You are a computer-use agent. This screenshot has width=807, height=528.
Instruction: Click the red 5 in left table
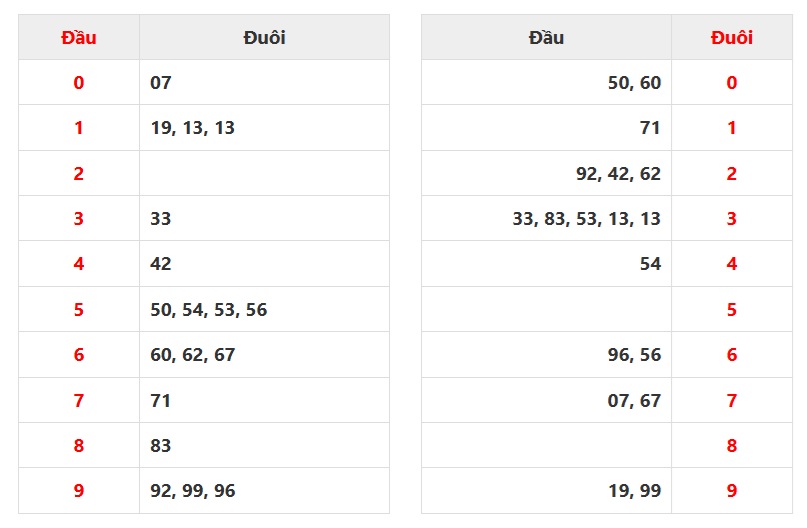click(79, 310)
